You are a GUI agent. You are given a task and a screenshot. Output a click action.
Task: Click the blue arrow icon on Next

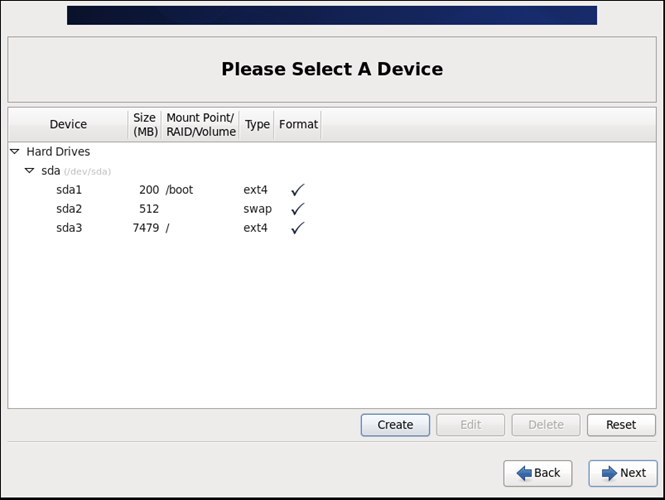click(609, 473)
